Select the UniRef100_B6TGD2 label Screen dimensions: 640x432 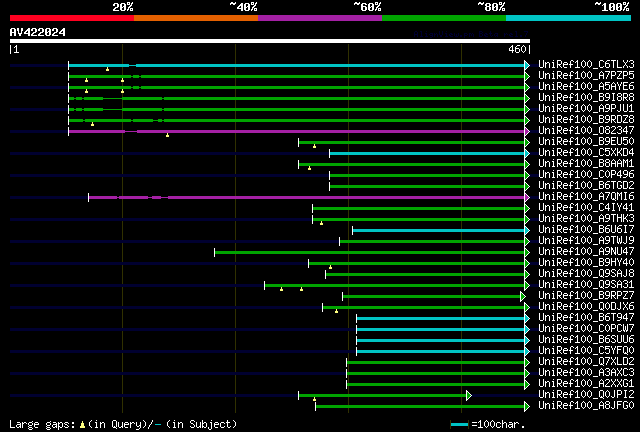coord(586,186)
